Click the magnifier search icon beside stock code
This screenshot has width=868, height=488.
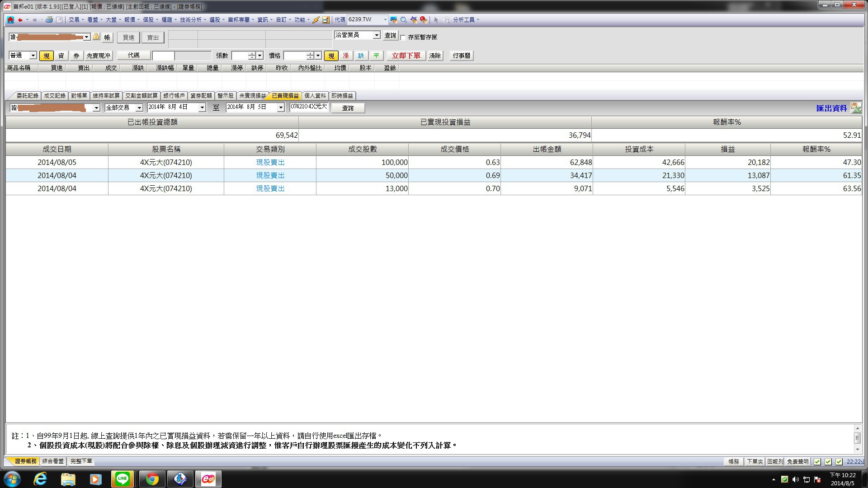(404, 19)
